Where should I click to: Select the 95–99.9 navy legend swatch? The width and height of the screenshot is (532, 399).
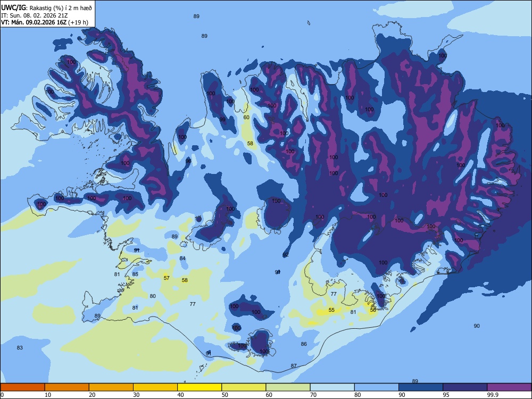465,387
